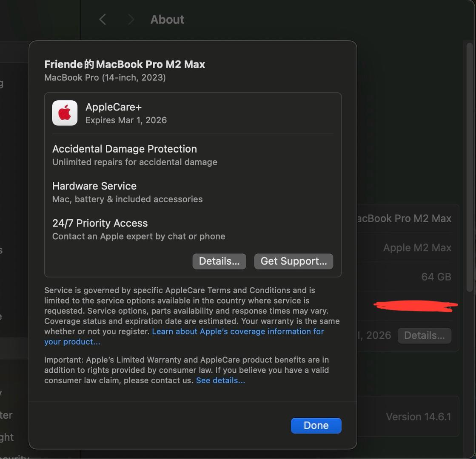Click '64 GB' memory value
The height and width of the screenshot is (459, 476).
point(436,277)
